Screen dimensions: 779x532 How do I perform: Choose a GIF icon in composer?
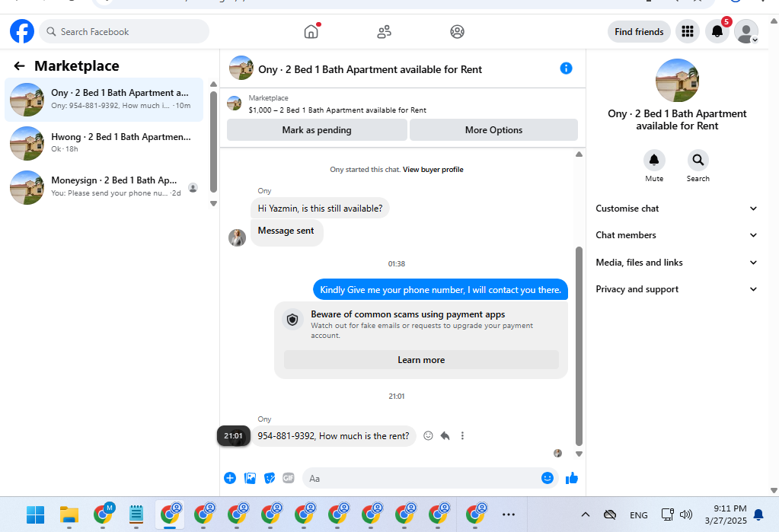tap(289, 479)
